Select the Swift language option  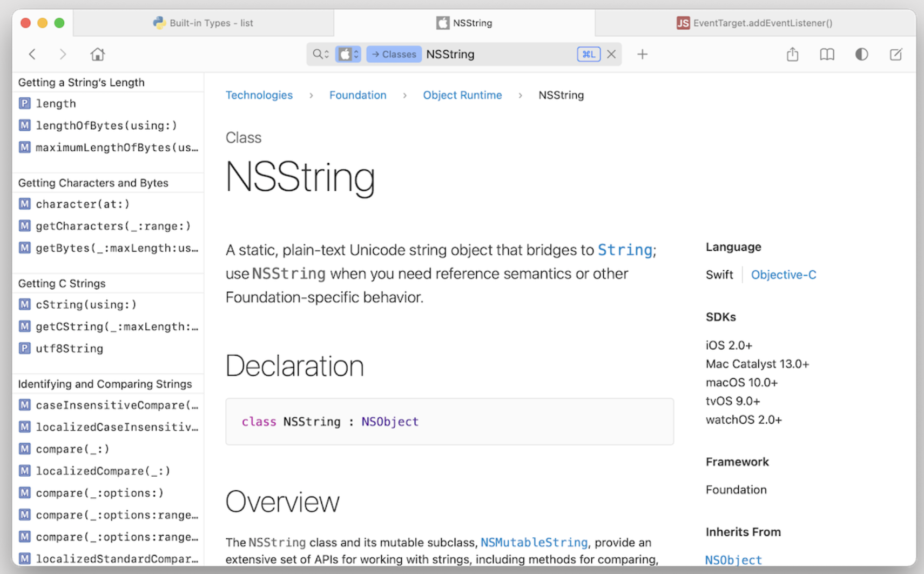tap(719, 275)
